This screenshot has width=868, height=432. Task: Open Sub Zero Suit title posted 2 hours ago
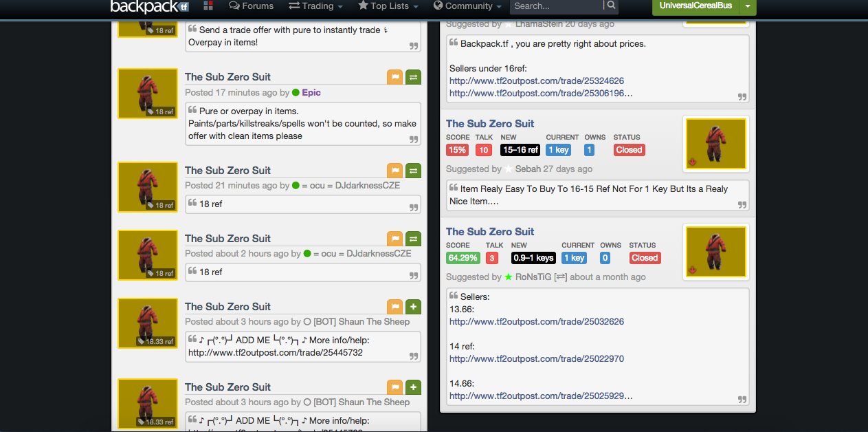coord(227,239)
